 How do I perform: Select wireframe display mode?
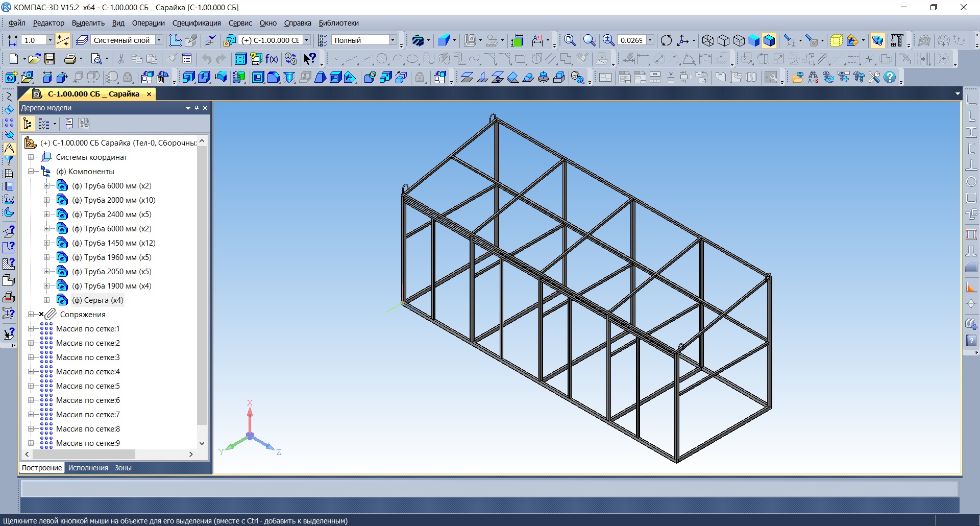click(x=708, y=40)
